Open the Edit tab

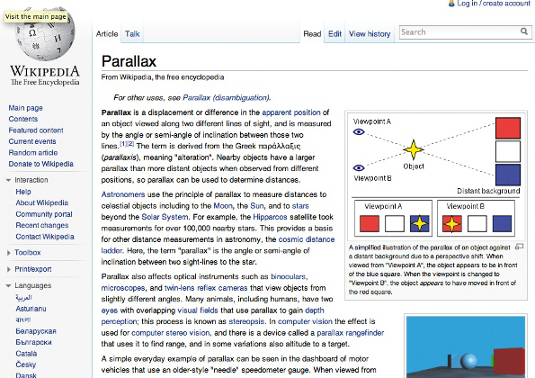click(x=335, y=34)
